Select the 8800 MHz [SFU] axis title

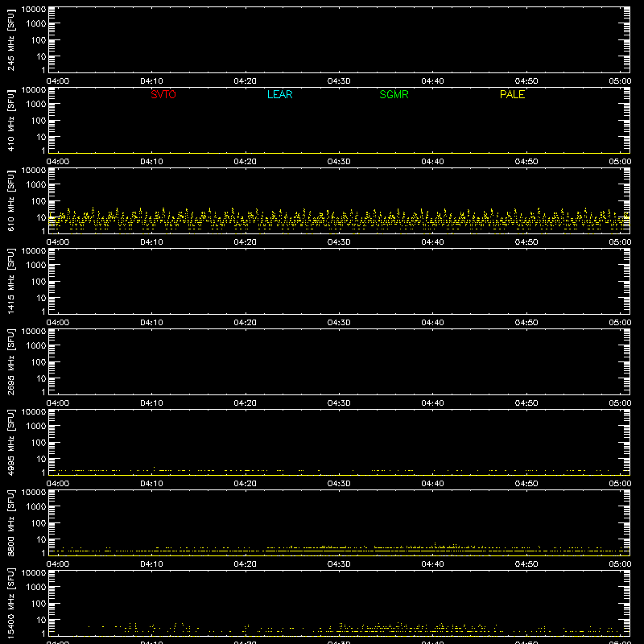[x=10, y=522]
